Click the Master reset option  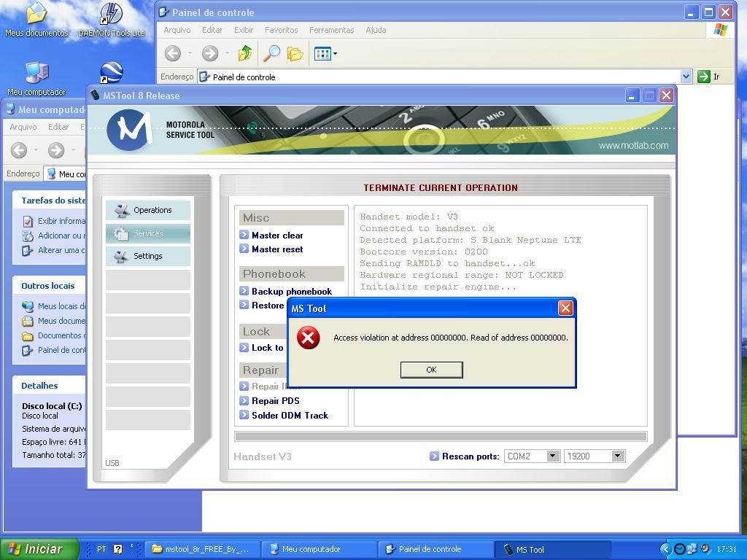coord(276,249)
